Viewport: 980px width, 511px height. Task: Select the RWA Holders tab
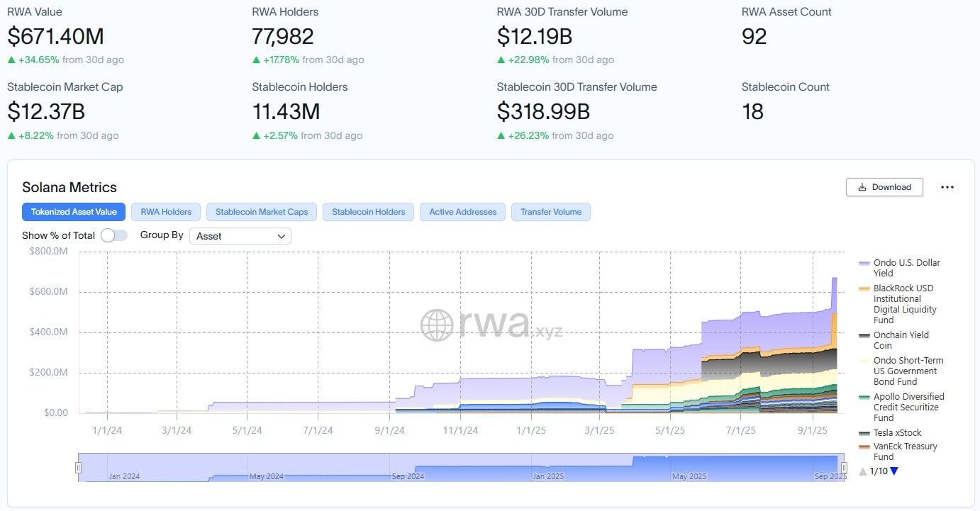tap(166, 212)
